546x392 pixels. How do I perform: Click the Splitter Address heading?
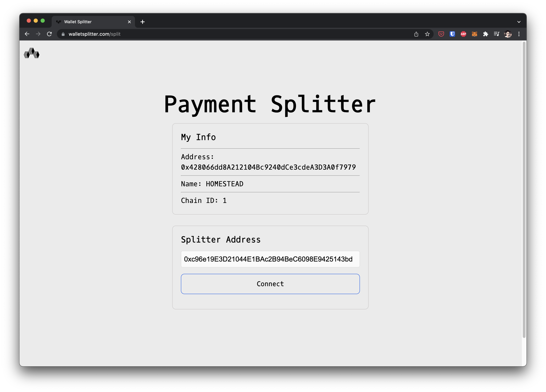pyautogui.click(x=221, y=240)
